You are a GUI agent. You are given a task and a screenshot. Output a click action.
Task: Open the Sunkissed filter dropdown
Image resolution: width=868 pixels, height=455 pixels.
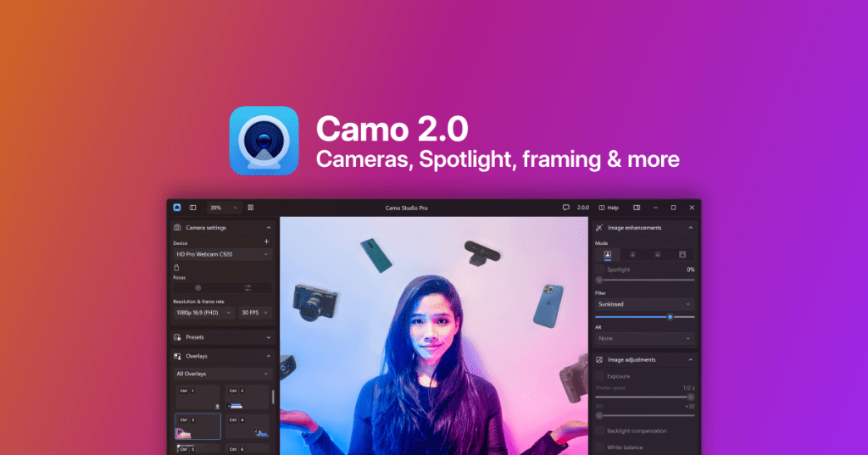coord(645,304)
